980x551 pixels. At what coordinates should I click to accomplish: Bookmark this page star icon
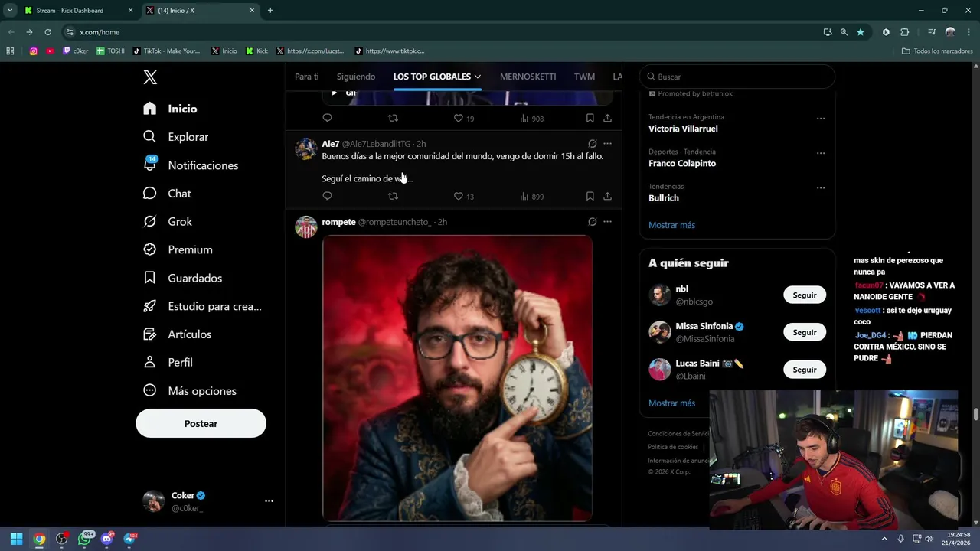coord(861,32)
